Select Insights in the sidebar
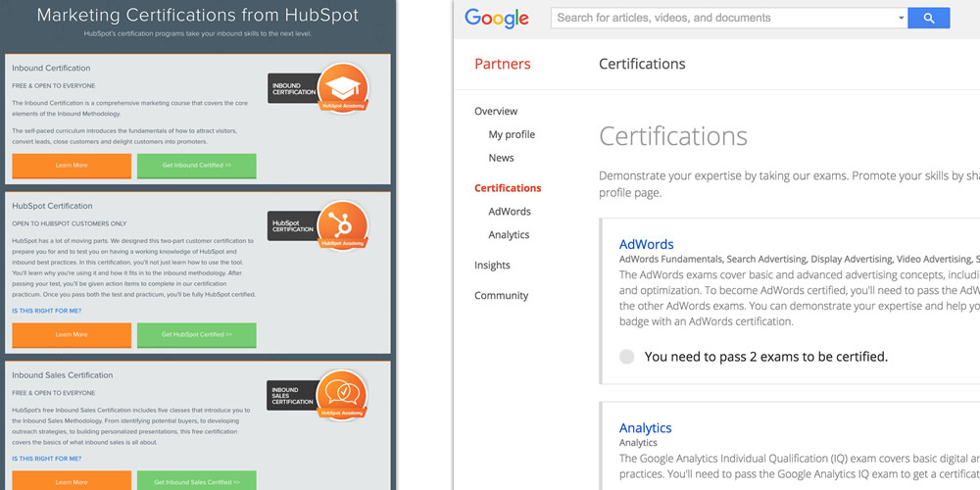The width and height of the screenshot is (980, 490). (492, 265)
